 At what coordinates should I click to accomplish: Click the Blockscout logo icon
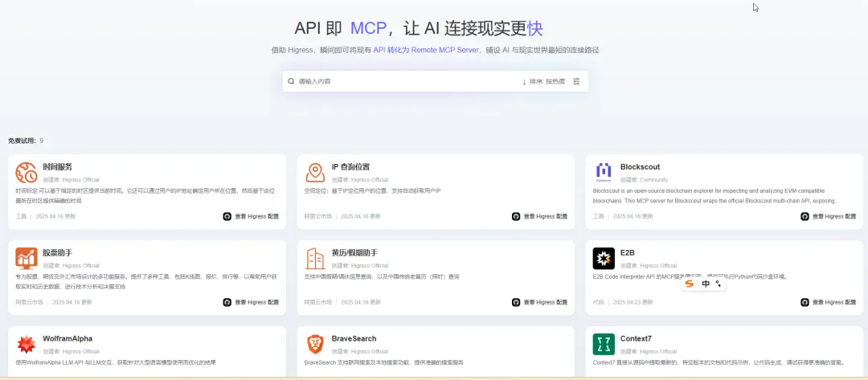tap(604, 173)
